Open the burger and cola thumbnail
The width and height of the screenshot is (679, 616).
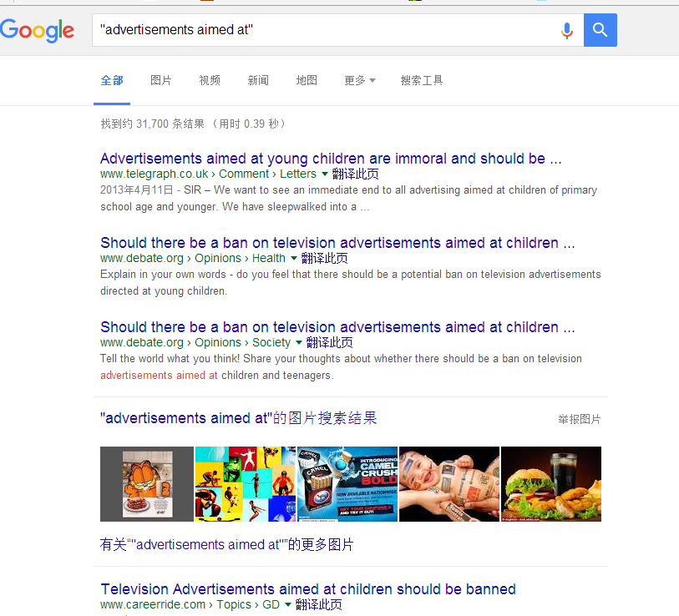551,484
